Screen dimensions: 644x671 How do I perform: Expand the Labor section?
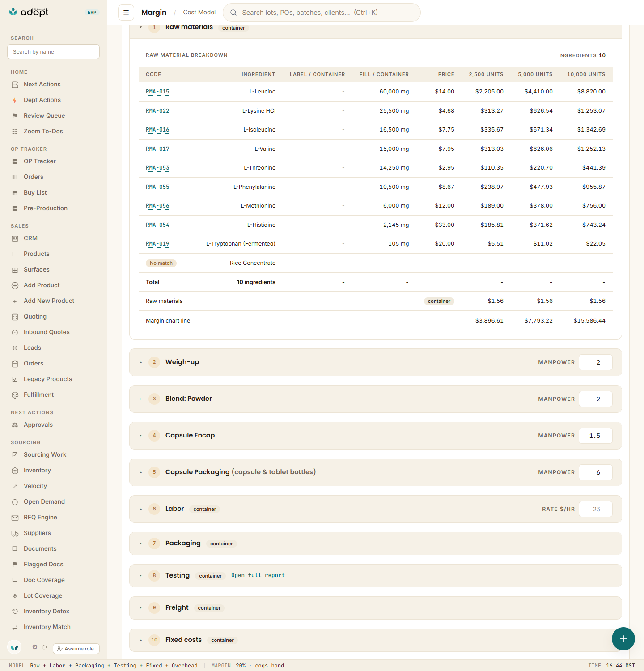(x=141, y=509)
